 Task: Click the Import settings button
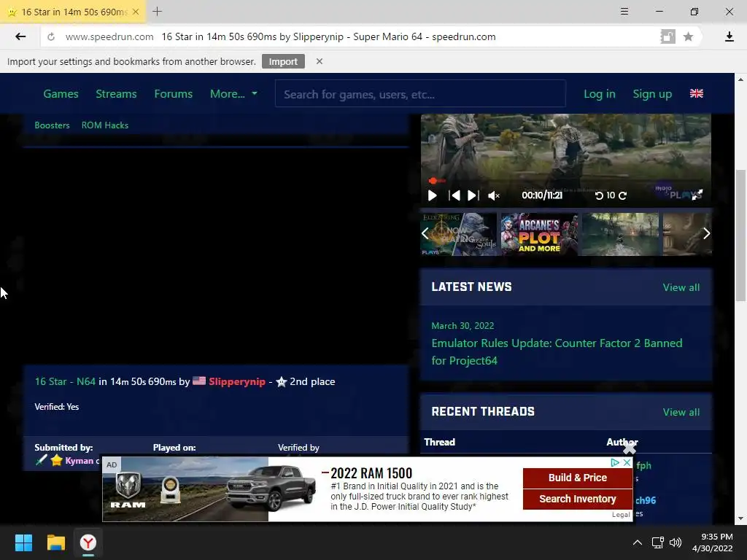283,61
